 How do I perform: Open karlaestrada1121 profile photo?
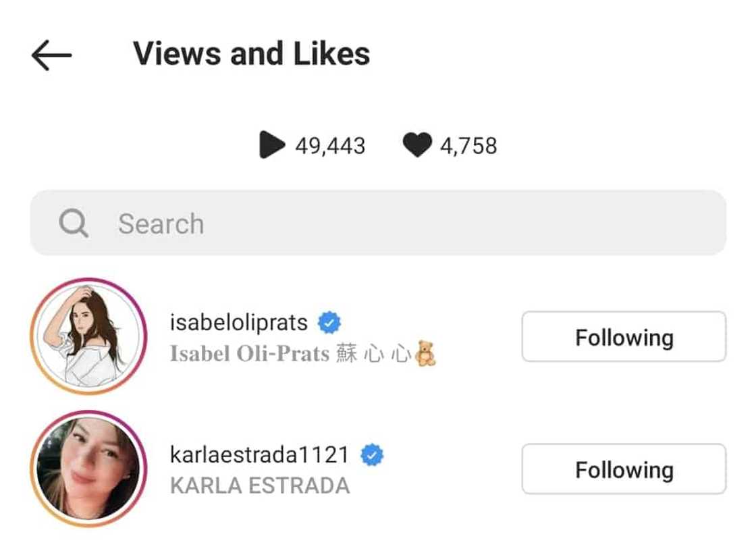[x=88, y=469]
